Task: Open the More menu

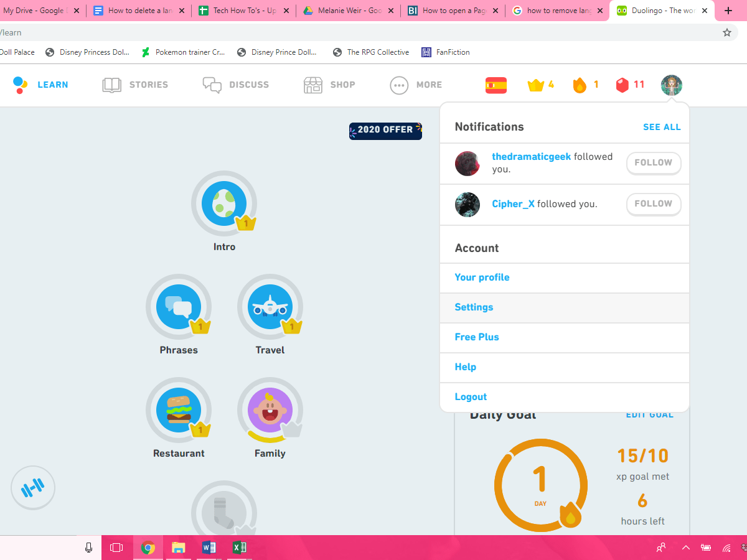Action: tap(416, 85)
